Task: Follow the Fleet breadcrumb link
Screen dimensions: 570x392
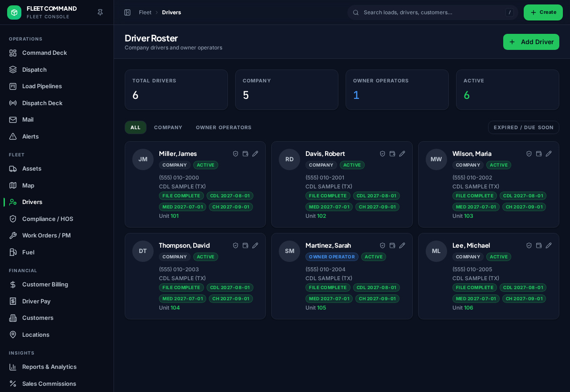Action: click(145, 12)
